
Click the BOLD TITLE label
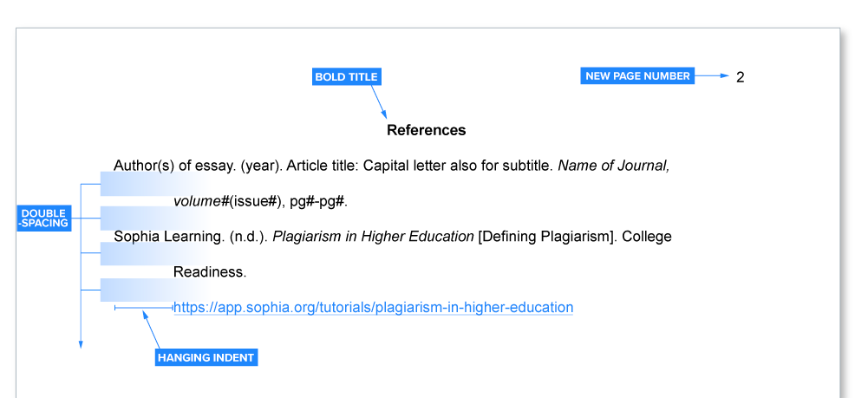(347, 77)
